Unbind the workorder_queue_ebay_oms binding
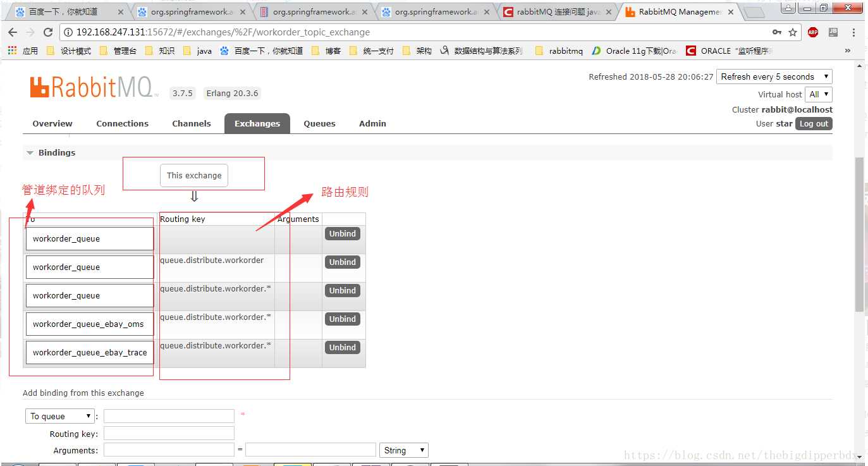 coord(342,319)
